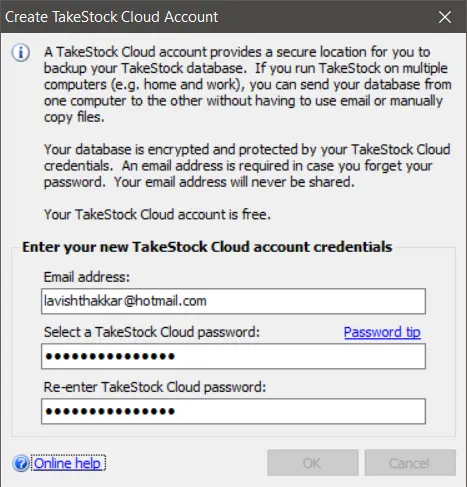Dismiss the dialog using Cancel button
The width and height of the screenshot is (467, 487).
click(x=410, y=463)
